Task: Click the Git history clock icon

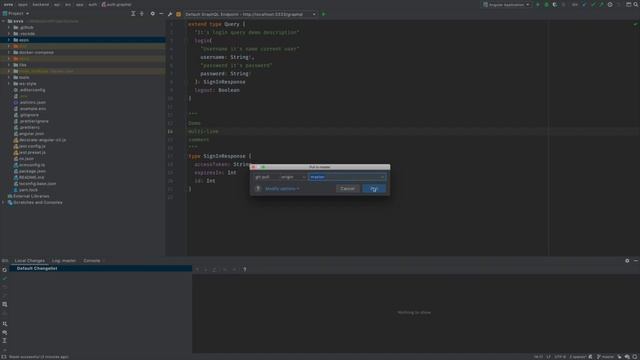Action: pos(610,4)
